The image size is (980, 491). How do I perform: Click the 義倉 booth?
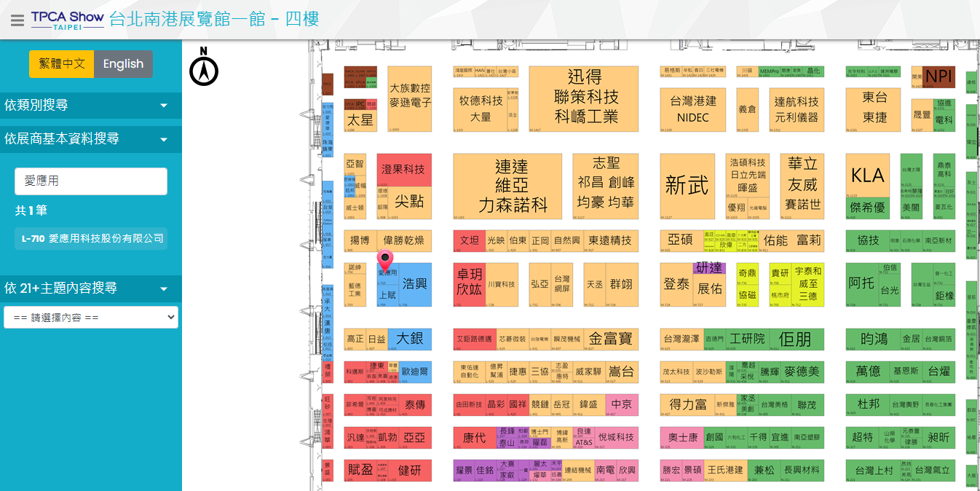tap(748, 109)
